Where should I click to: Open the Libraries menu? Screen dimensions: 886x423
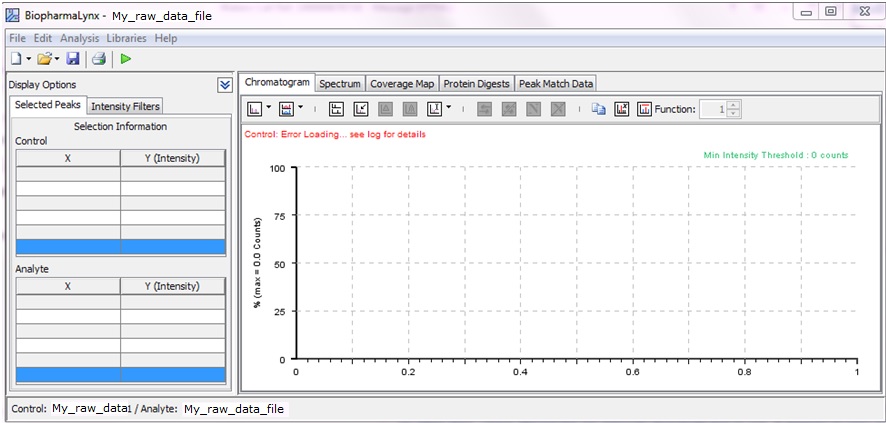[x=127, y=38]
